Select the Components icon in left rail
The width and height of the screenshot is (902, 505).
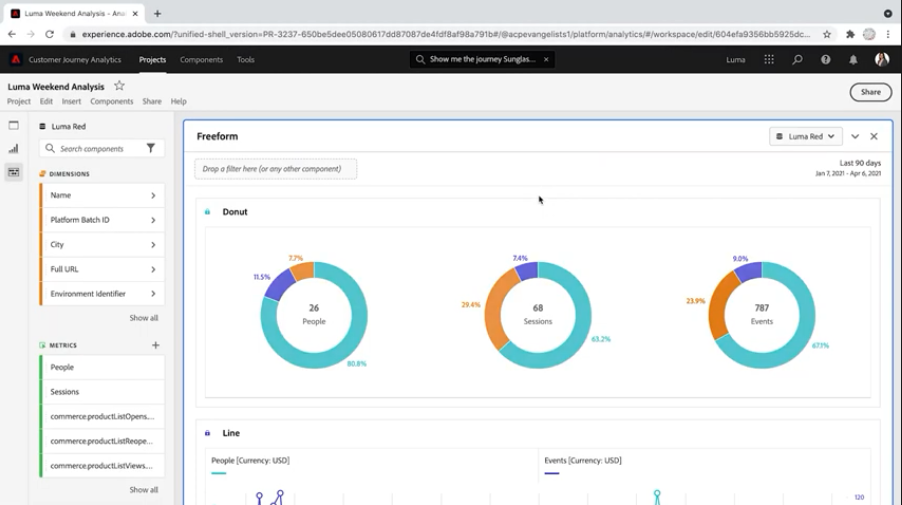[13, 172]
